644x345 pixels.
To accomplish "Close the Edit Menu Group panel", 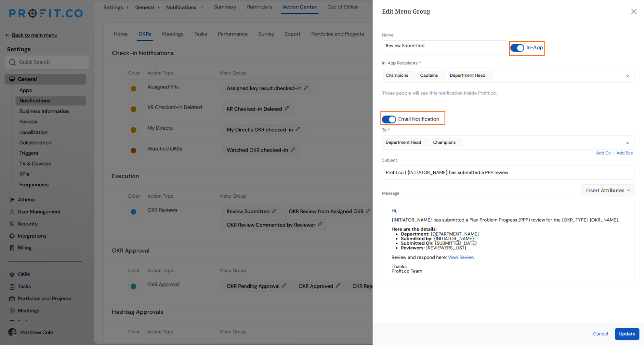I will coord(634,12).
